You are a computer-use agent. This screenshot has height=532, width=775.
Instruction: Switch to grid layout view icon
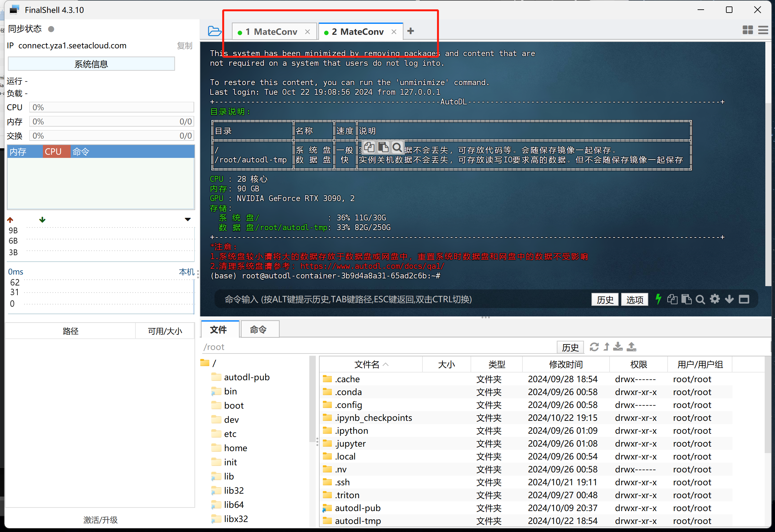point(748,30)
